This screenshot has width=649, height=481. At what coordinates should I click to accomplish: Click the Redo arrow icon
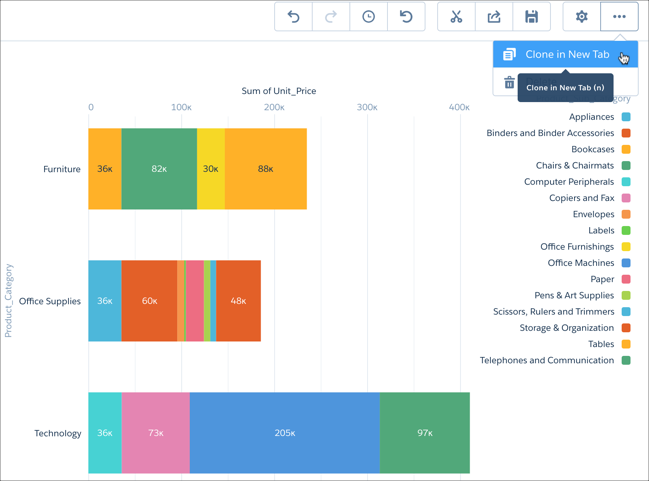(x=331, y=17)
